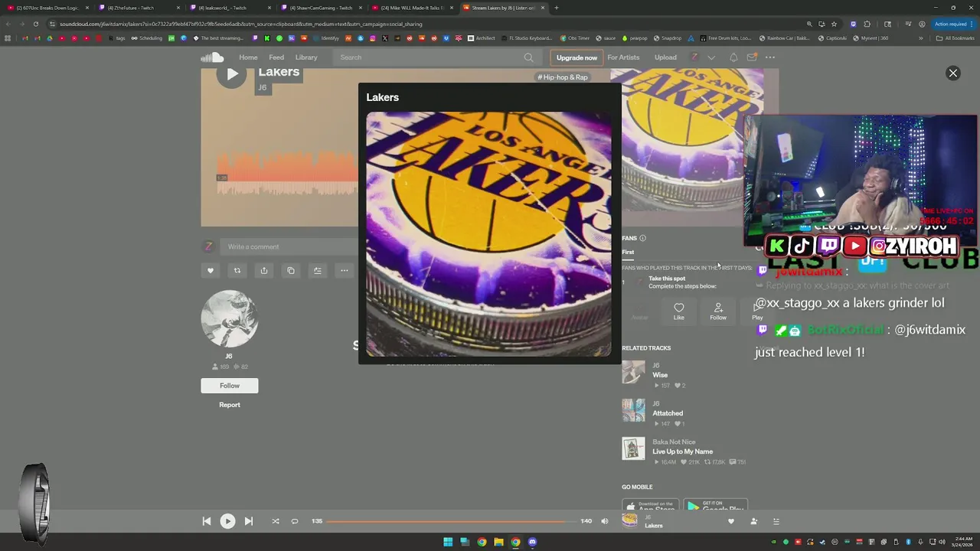Open the Next up queue list icon
This screenshot has width=980, height=551.
pos(776,521)
